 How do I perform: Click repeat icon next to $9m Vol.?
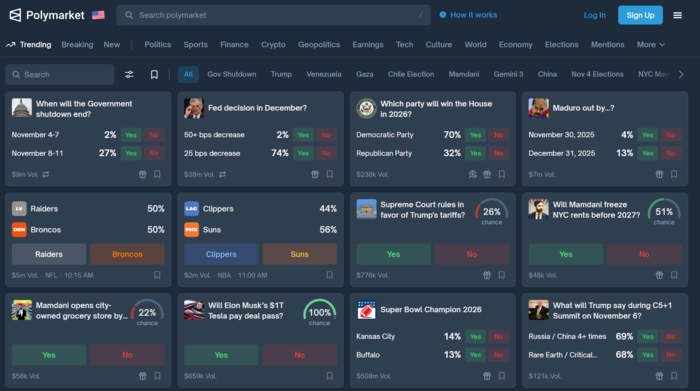(46, 175)
